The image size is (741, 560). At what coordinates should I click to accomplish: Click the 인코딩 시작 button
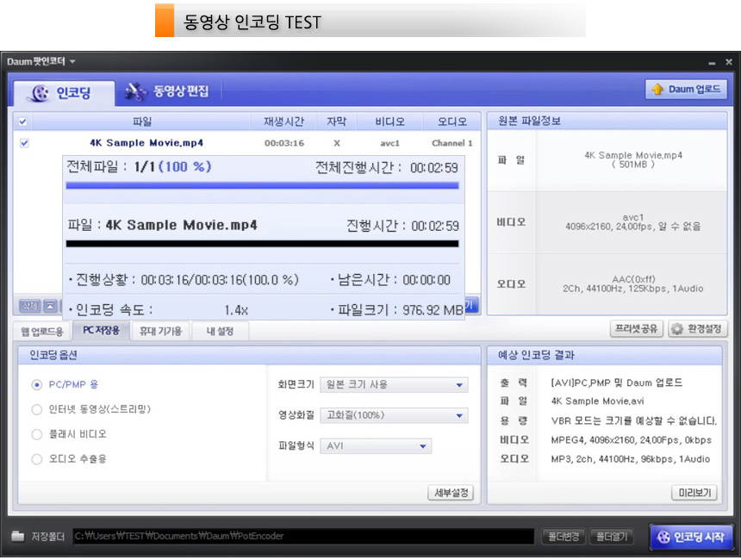pos(691,537)
